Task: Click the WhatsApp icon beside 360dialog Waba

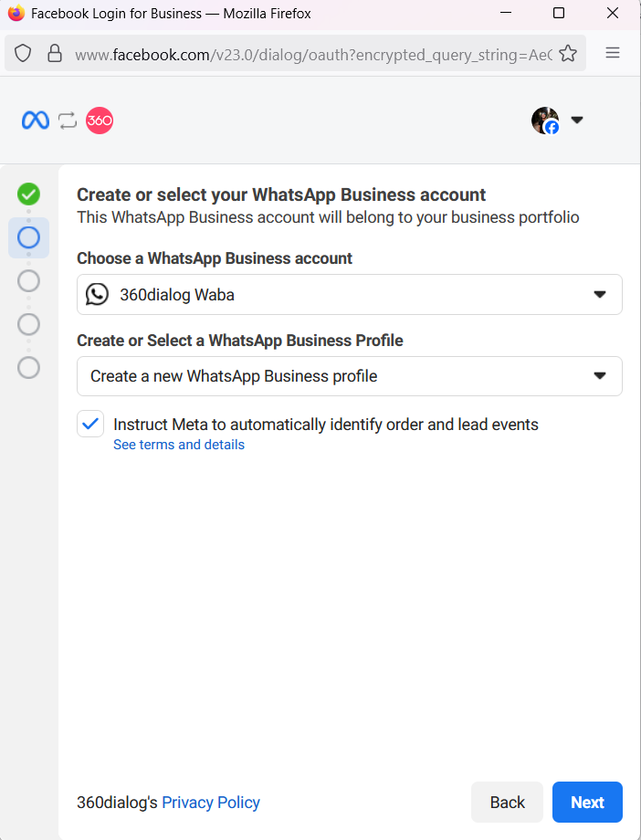Action: click(97, 294)
